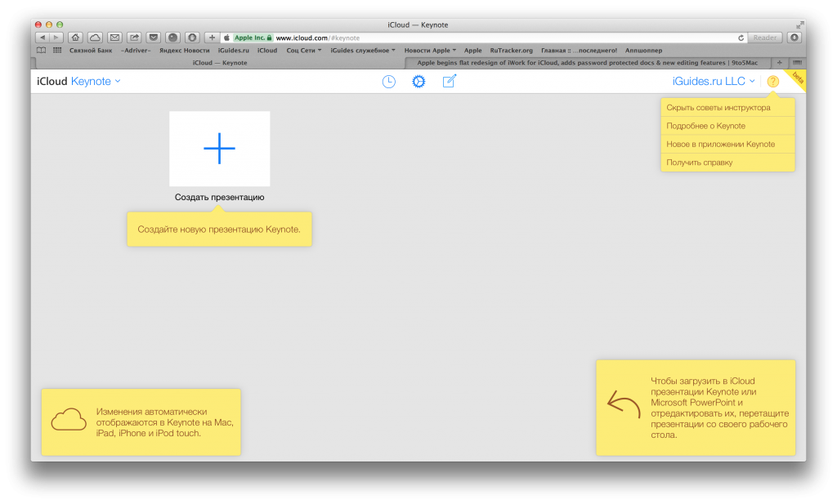The height and width of the screenshot is (504, 837).
Task: Switch to the 9to5Mac iWork article tab
Action: pos(587,63)
